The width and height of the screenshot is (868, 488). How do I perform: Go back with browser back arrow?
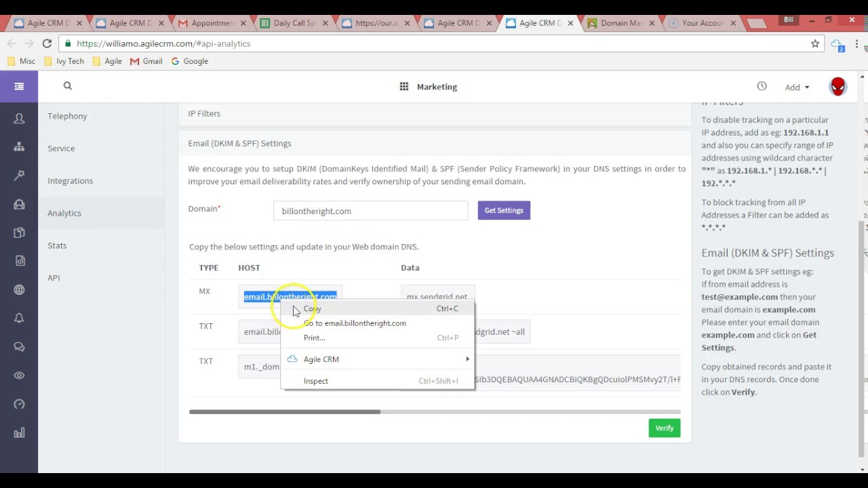(12, 43)
